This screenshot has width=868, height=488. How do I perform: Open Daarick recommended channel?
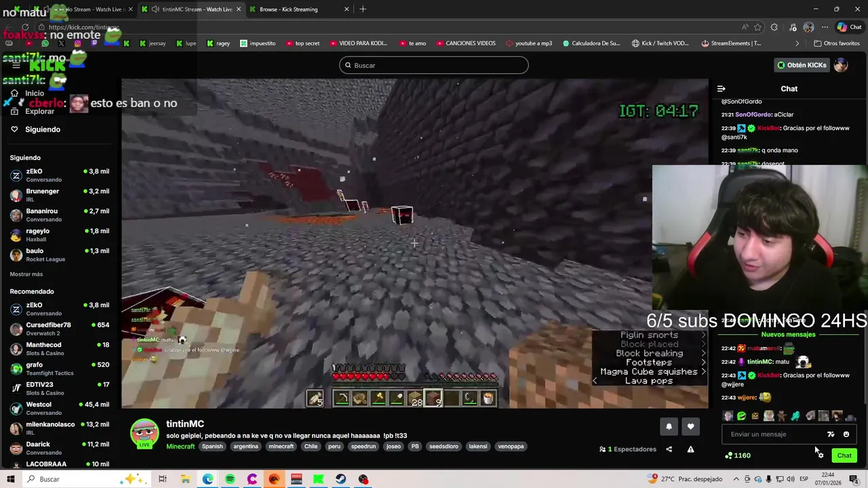click(x=60, y=448)
